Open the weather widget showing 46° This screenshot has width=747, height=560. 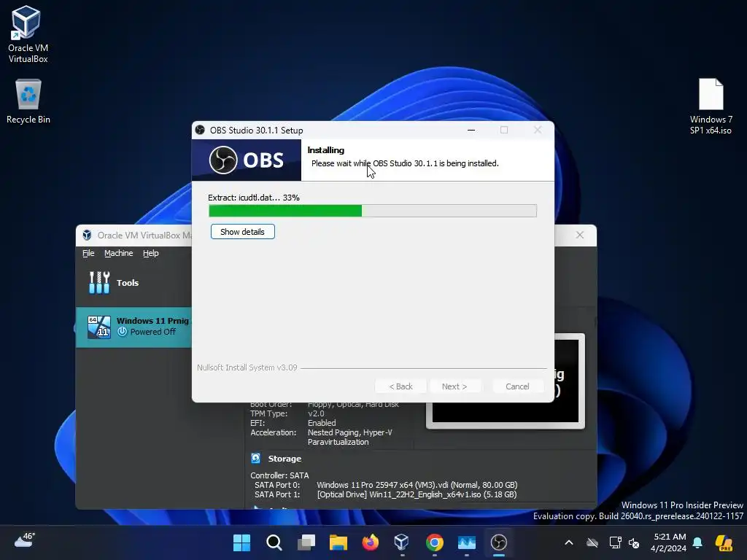25,540
